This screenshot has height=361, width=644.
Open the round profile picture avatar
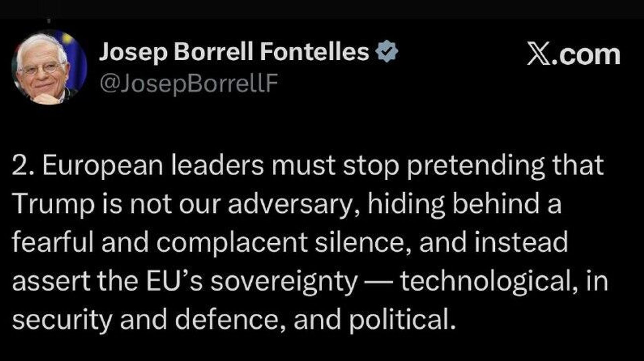[49, 67]
